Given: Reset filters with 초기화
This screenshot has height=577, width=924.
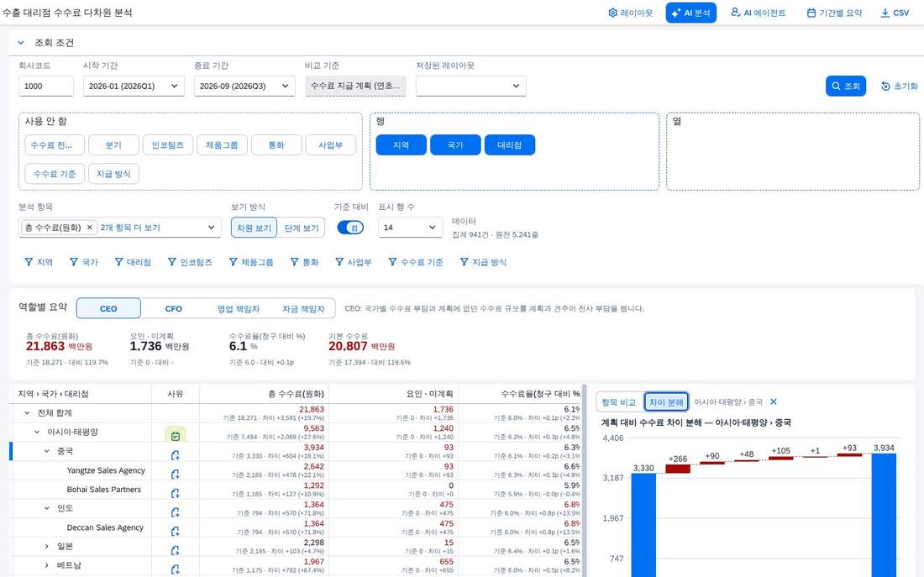Looking at the screenshot, I should point(900,86).
